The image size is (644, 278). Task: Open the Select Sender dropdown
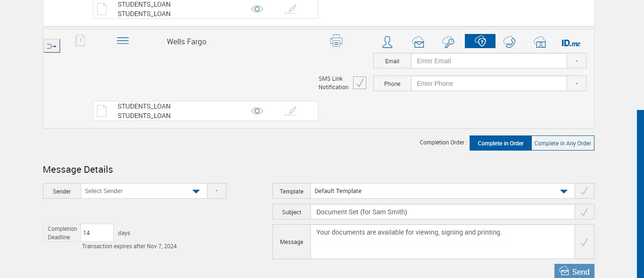pyautogui.click(x=144, y=191)
